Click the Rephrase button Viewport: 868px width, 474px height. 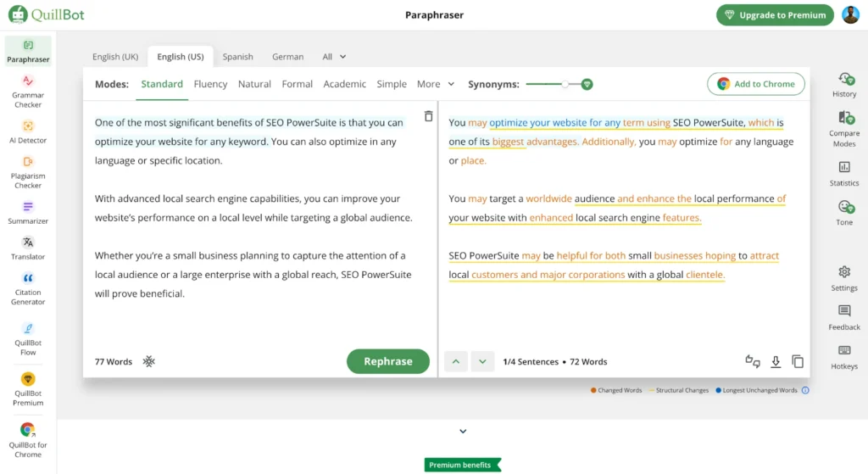tap(387, 361)
